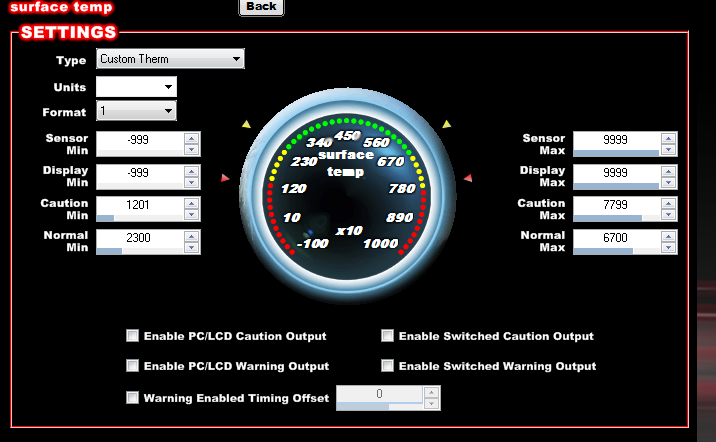This screenshot has height=442, width=716.
Task: Click the Normal Min value field
Action: (139, 238)
